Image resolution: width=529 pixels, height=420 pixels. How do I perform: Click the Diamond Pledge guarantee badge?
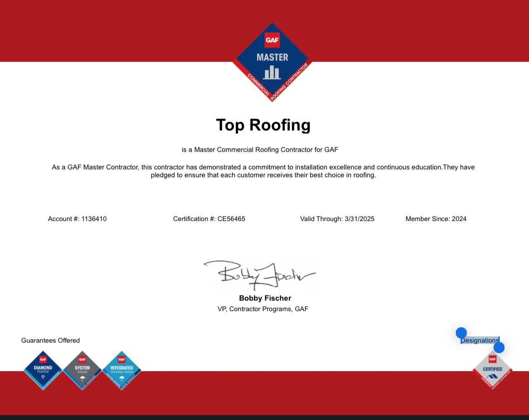tap(42, 370)
